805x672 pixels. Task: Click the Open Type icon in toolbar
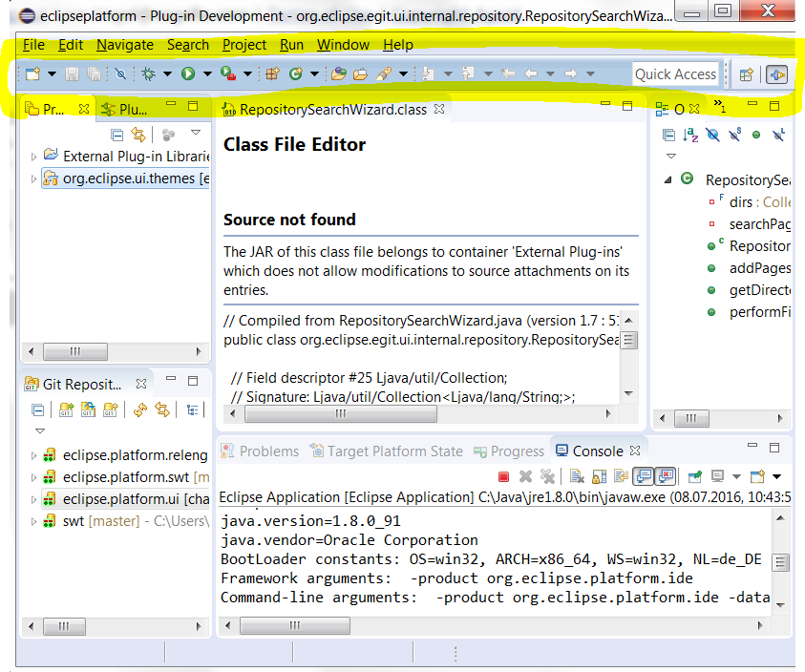pos(338,73)
